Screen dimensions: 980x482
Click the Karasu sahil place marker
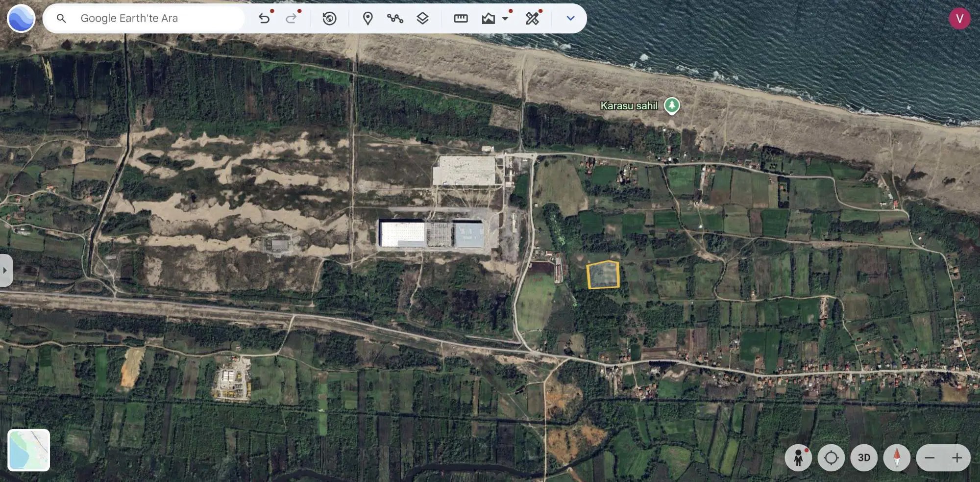point(672,105)
